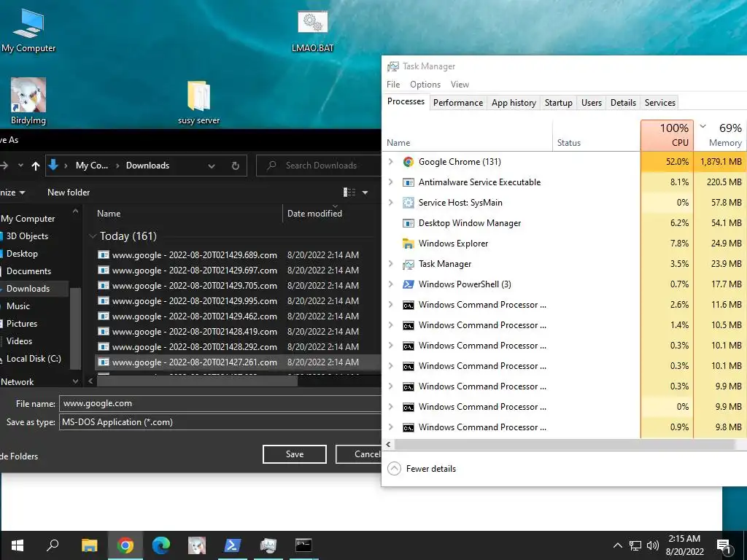Open the Save as type dropdown
The width and height of the screenshot is (747, 560).
pyautogui.click(x=220, y=422)
